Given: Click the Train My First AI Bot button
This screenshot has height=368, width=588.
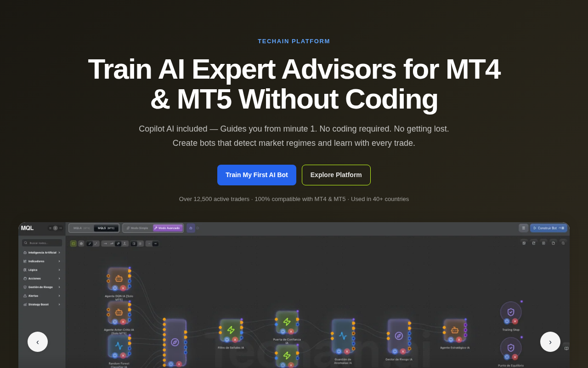Looking at the screenshot, I should [257, 175].
